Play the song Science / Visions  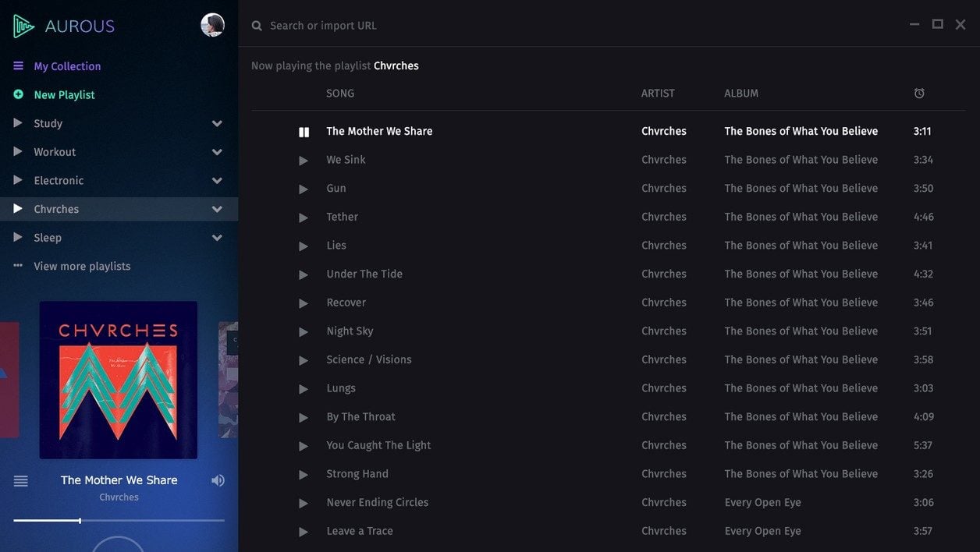click(304, 360)
